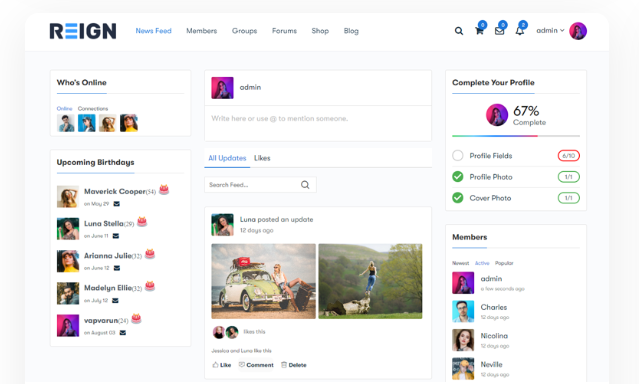Select Popular tab in Members widget

point(504,263)
